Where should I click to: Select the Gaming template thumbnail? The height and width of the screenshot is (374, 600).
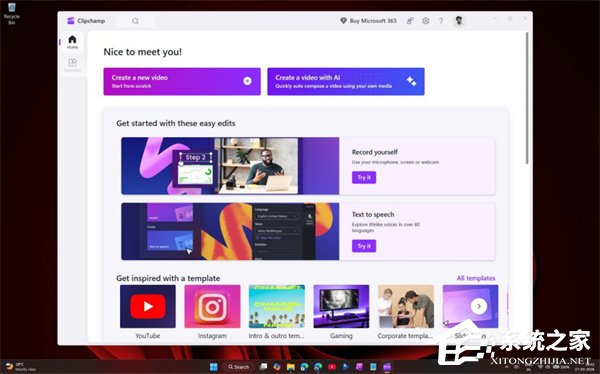[341, 306]
